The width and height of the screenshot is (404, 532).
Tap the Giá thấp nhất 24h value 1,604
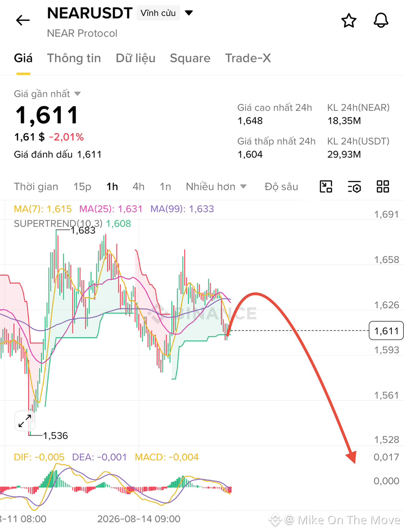click(250, 155)
